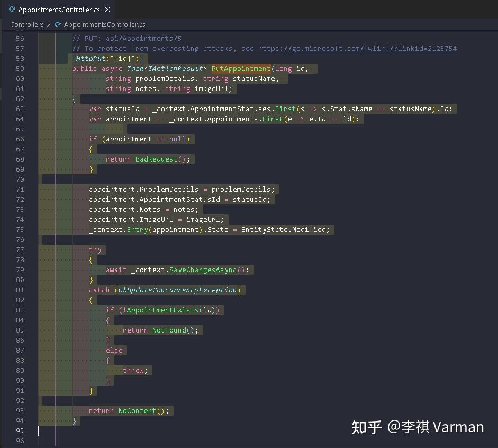The height and width of the screenshot is (448, 498).
Task: Click the 'try' keyword on line 77
Action: click(95, 250)
